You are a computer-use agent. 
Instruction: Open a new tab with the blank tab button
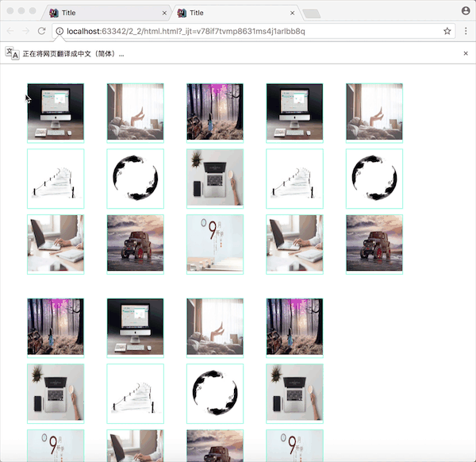point(312,13)
